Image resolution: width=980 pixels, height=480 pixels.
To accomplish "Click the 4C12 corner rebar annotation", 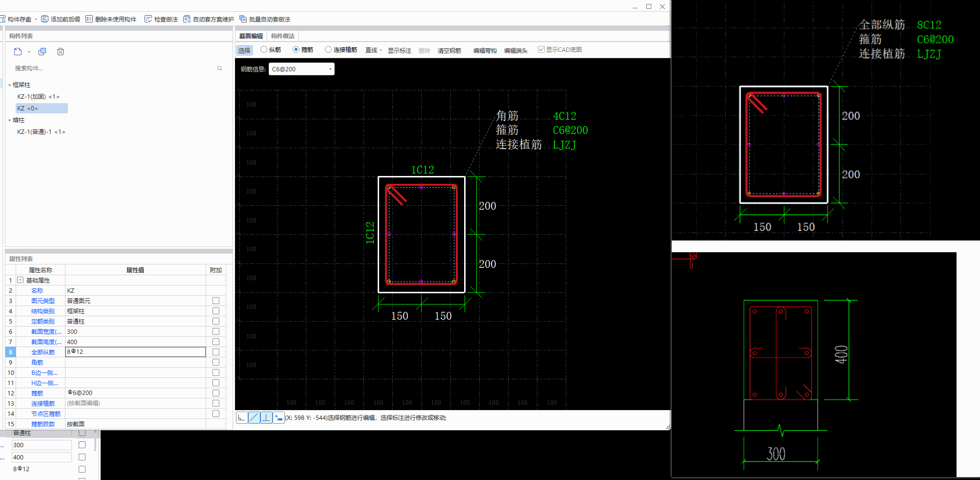I will pos(565,116).
